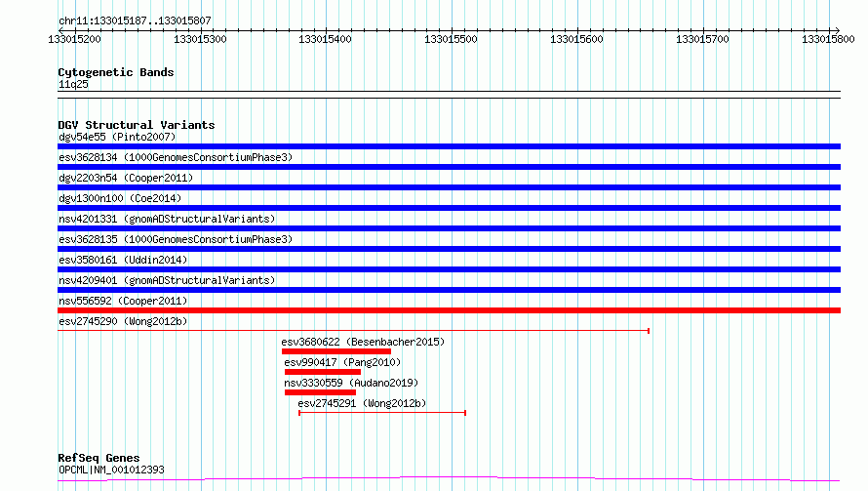Open variant label esv3628135 (1000GenomesConsortiumPhase3)

pyautogui.click(x=176, y=239)
